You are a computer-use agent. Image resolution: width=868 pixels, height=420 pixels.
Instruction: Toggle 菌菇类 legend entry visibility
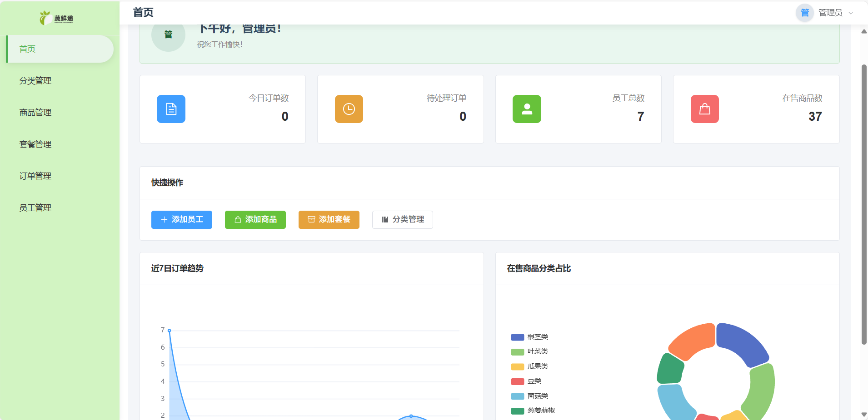pos(530,396)
